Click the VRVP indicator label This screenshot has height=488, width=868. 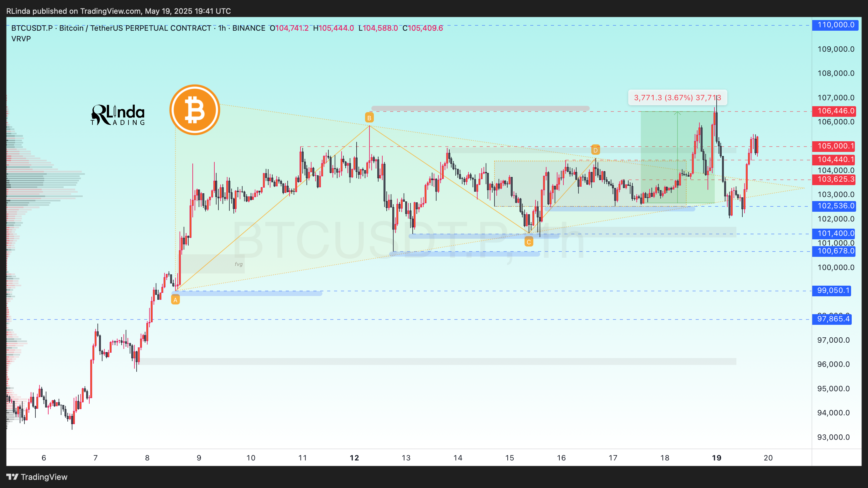pyautogui.click(x=21, y=39)
